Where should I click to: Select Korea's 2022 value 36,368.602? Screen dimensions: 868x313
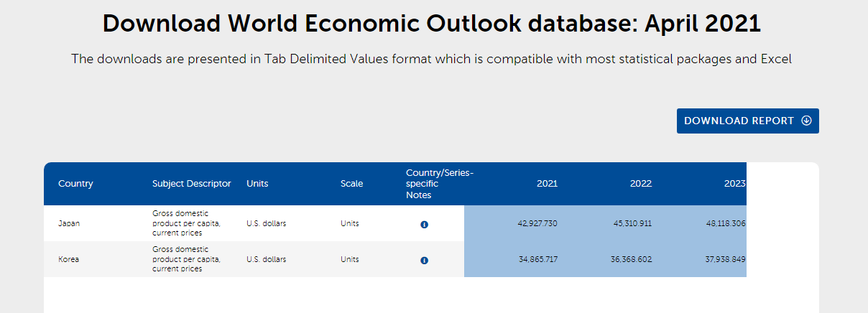[632, 259]
